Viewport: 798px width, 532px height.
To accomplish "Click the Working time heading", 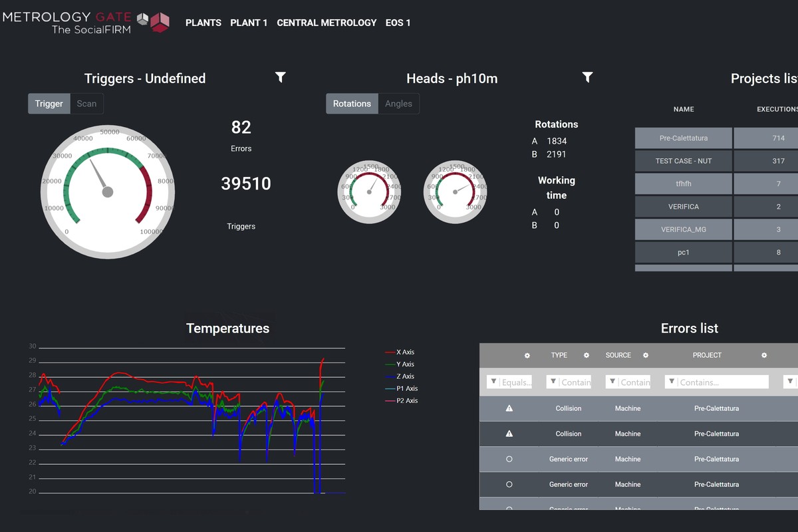I will click(557, 188).
